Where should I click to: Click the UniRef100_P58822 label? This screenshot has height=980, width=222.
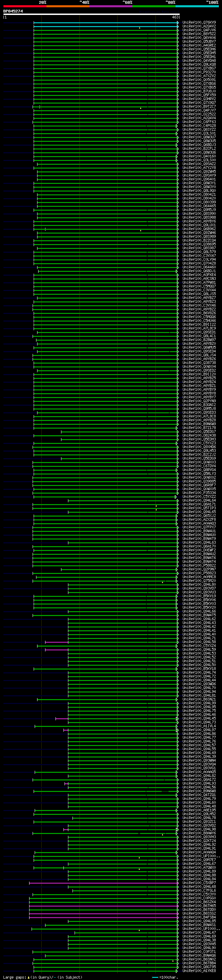tap(199, 565)
